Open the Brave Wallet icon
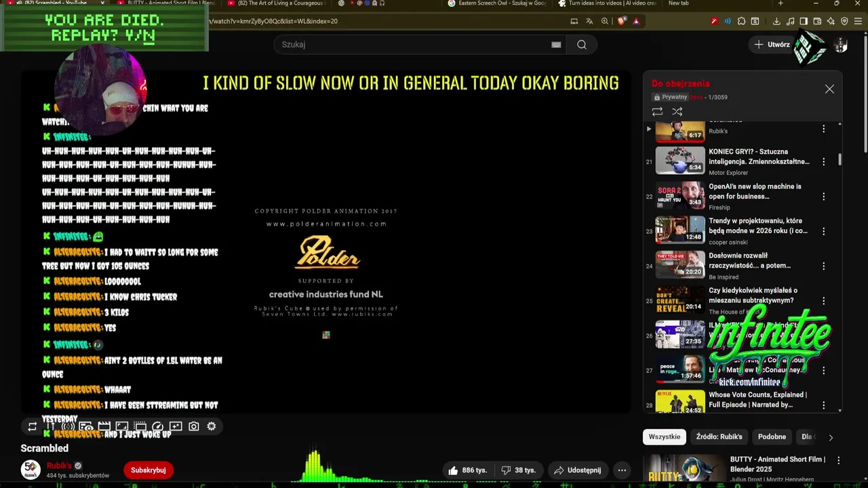The height and width of the screenshot is (488, 868). click(x=817, y=21)
